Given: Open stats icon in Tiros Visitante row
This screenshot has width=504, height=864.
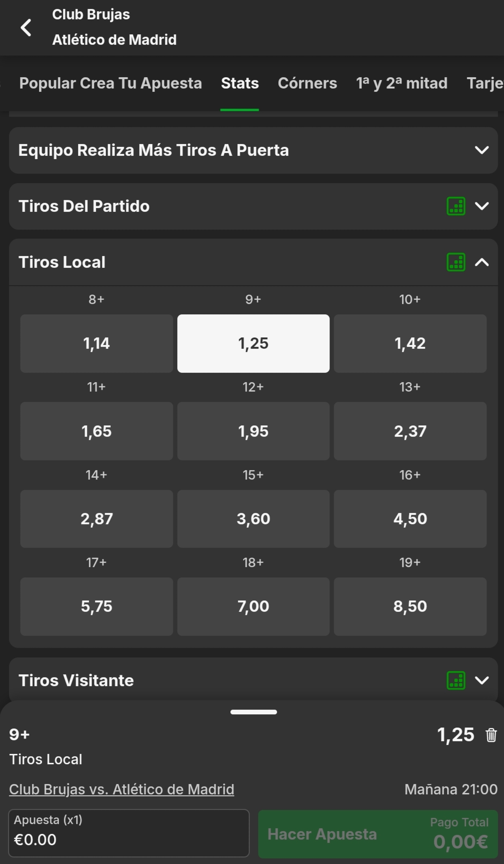Looking at the screenshot, I should pyautogui.click(x=456, y=680).
